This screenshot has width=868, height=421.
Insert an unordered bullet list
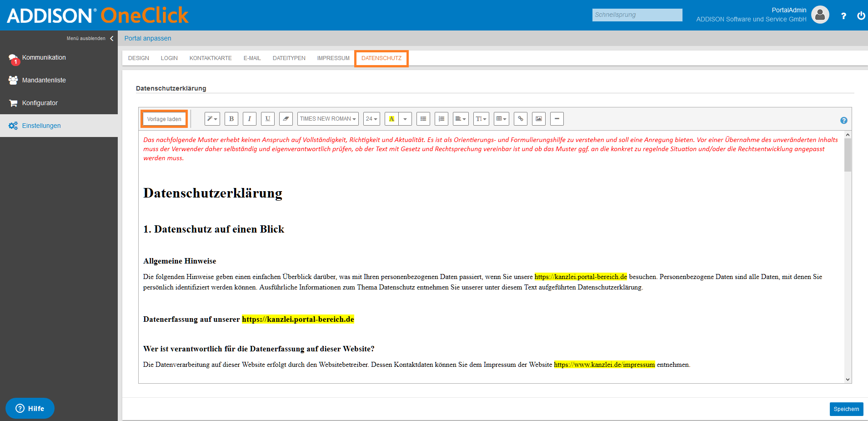point(423,119)
